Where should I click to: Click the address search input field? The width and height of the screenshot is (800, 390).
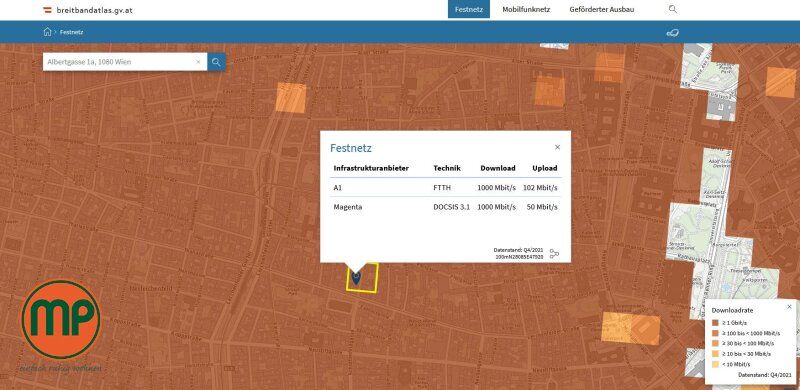click(120, 62)
